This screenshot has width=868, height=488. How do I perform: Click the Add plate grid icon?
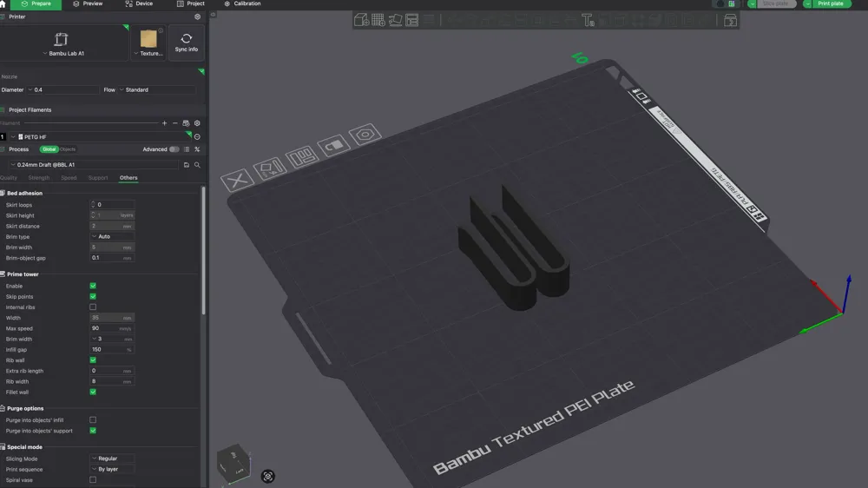coord(378,21)
